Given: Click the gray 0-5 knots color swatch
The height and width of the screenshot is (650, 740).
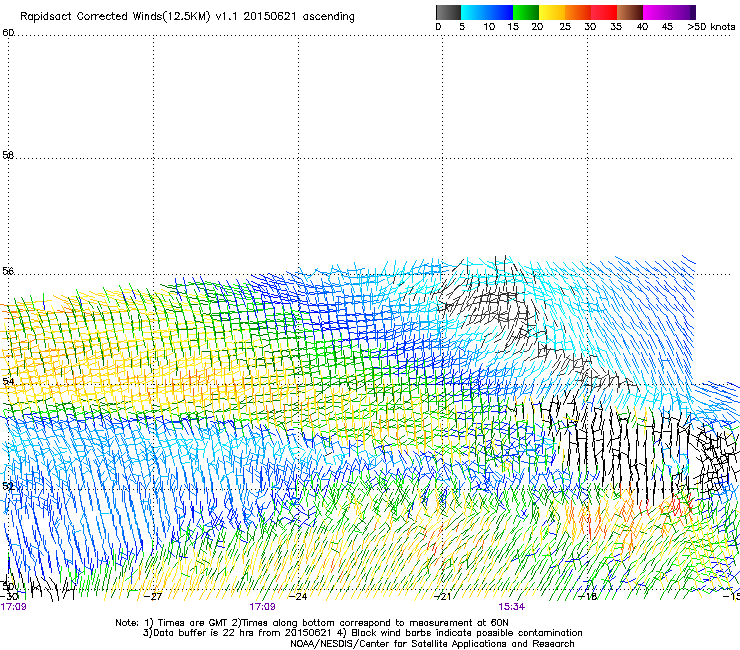Looking at the screenshot, I should coord(448,12).
